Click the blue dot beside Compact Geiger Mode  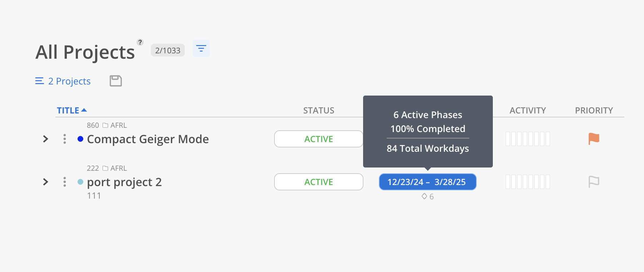pyautogui.click(x=80, y=139)
